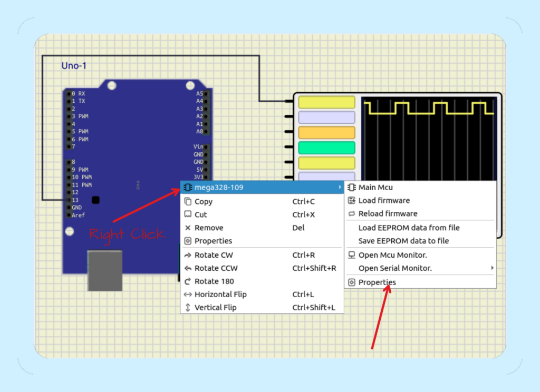The height and width of the screenshot is (392, 540).
Task: Choose Cut in the context menu
Action: click(x=262, y=214)
